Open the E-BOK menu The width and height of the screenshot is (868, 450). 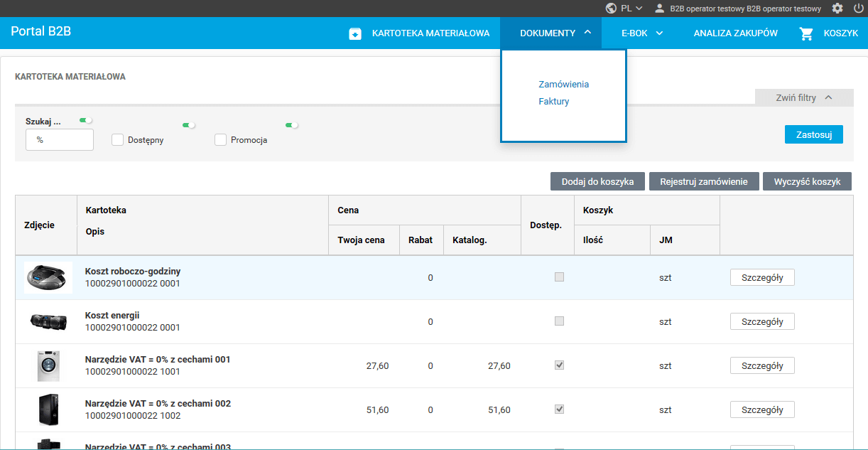click(x=634, y=33)
